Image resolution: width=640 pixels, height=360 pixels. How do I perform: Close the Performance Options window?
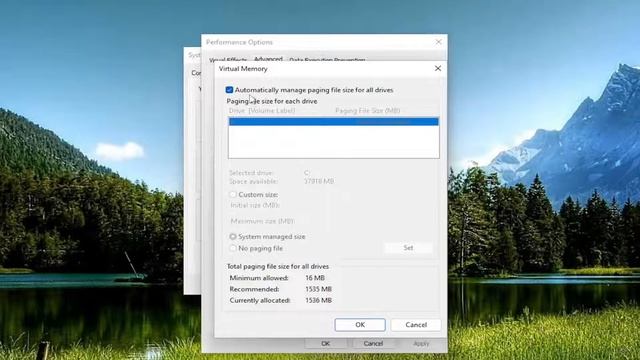[438, 42]
